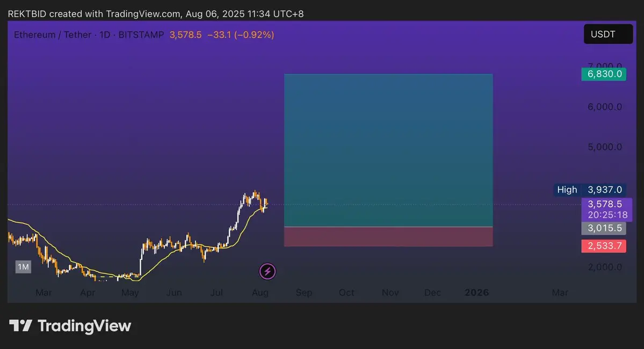Click the High 3,937.0 price label
The image size is (644, 349).
[x=590, y=190]
